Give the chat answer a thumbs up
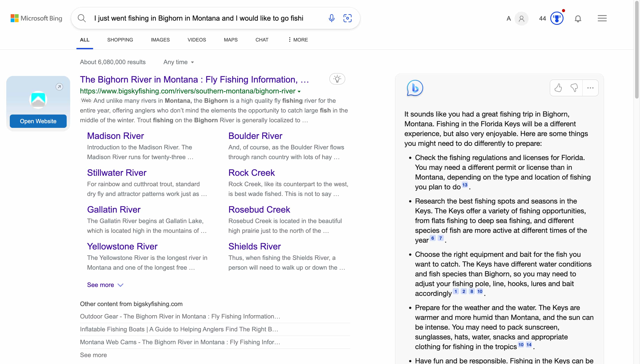This screenshot has width=640, height=364. coord(558,88)
